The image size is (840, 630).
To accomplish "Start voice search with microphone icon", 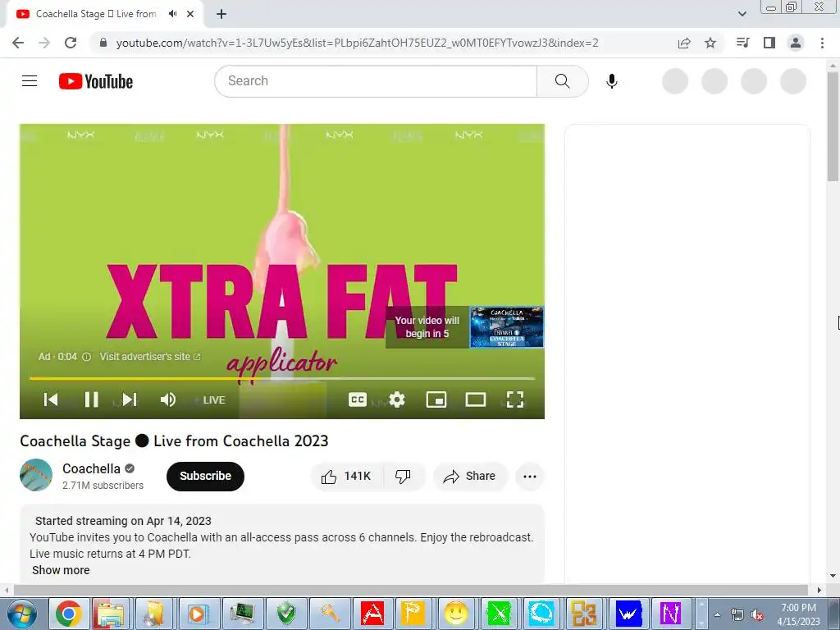I will click(611, 81).
